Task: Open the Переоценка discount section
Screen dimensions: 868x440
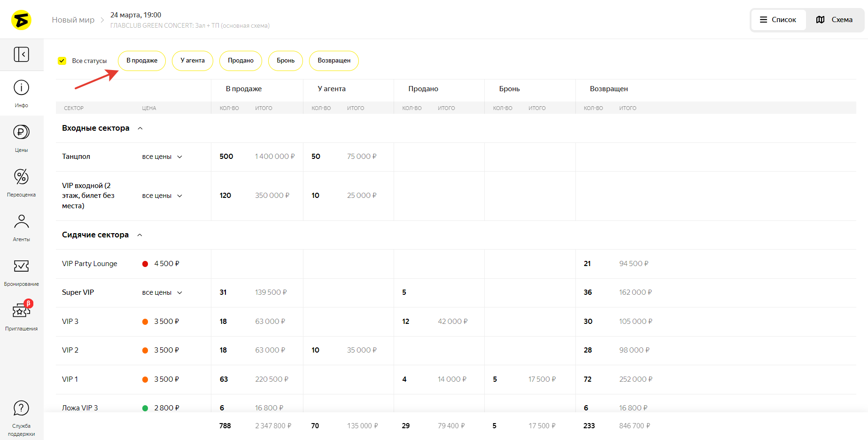Action: click(x=21, y=182)
